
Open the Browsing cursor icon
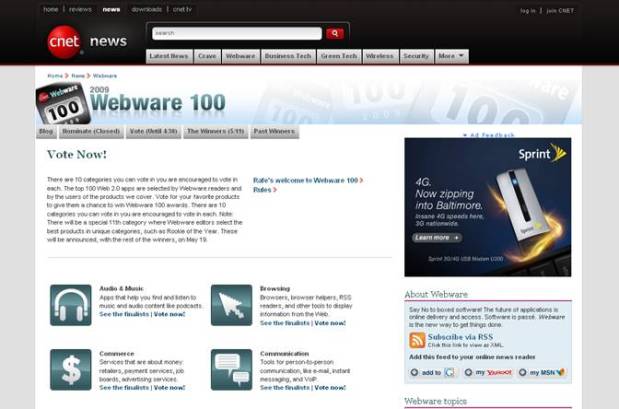pos(231,305)
